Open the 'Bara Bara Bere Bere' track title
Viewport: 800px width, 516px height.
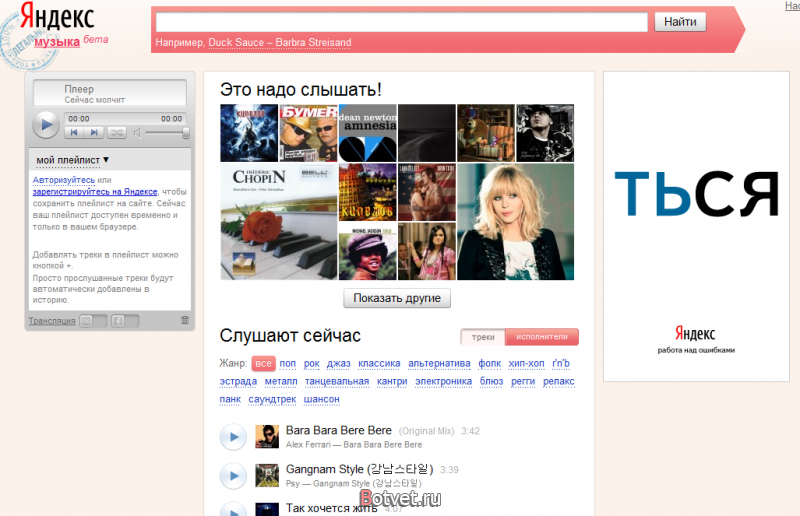click(x=339, y=430)
